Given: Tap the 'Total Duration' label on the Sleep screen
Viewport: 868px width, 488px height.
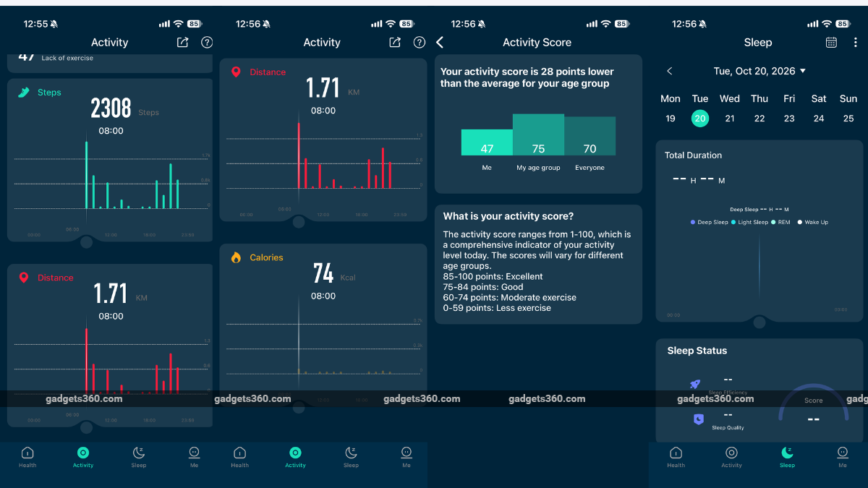Looking at the screenshot, I should tap(694, 155).
